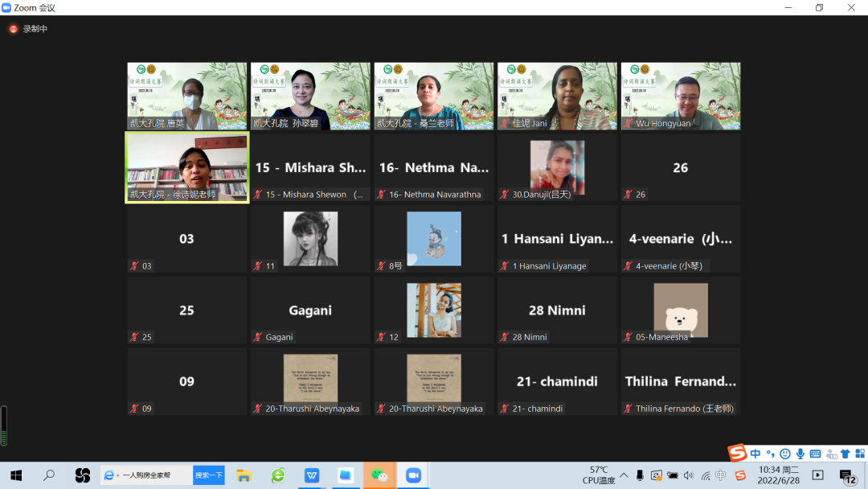Toggle Sogou Chinese/English input mode
The image size is (868, 489).
(x=755, y=454)
